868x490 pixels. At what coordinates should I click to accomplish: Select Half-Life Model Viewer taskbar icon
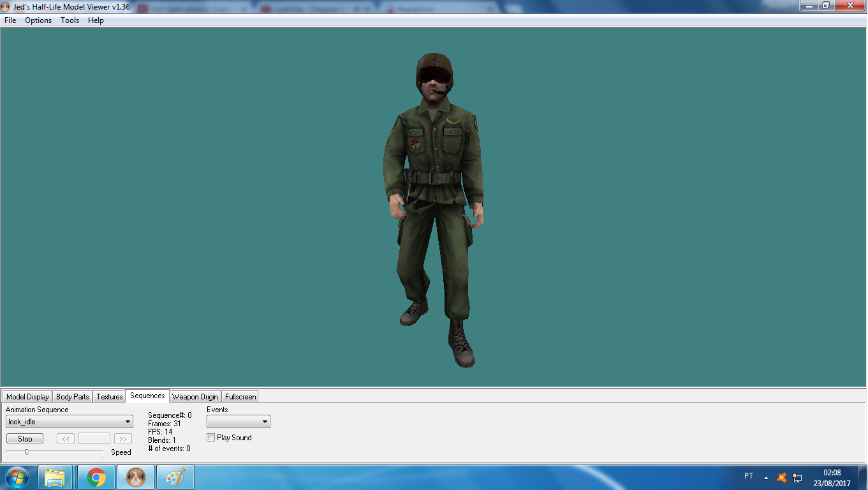coord(136,477)
